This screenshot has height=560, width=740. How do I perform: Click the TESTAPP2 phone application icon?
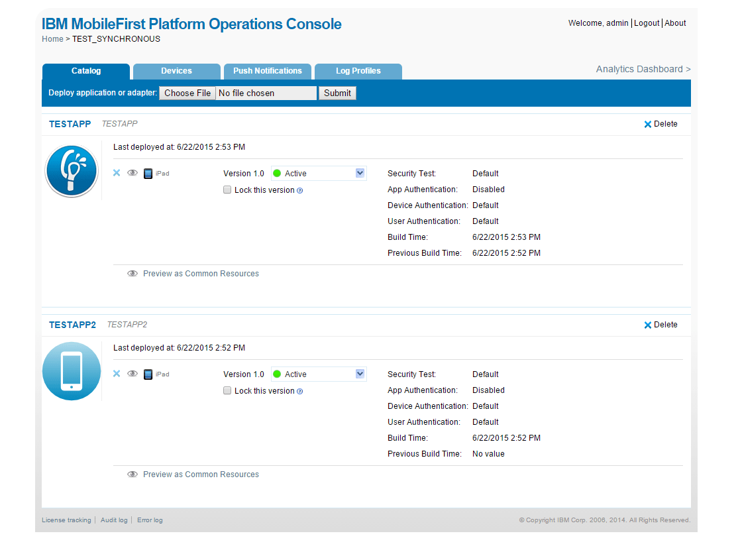tap(71, 371)
